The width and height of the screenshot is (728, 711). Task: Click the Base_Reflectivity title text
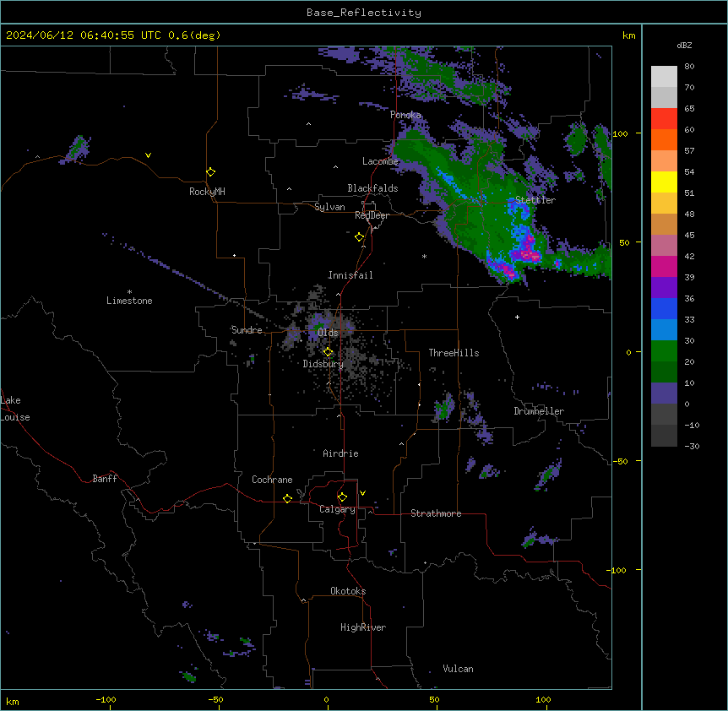pos(364,13)
